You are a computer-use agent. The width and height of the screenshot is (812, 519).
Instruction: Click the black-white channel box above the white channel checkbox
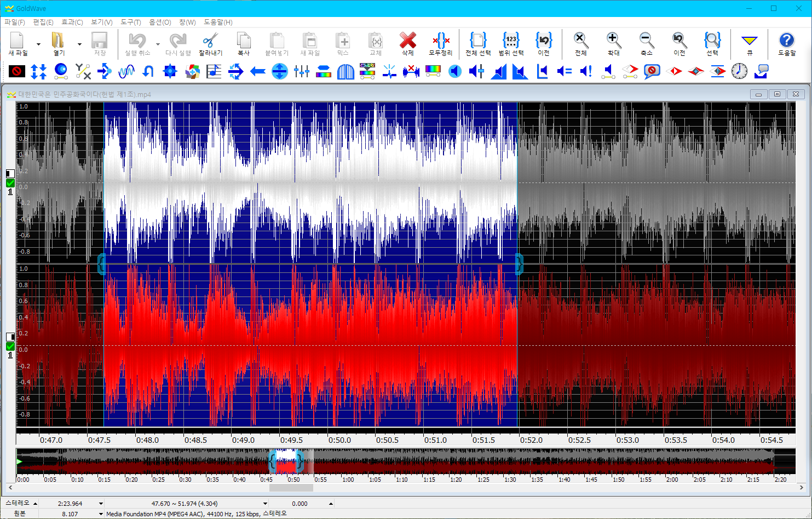click(x=10, y=174)
